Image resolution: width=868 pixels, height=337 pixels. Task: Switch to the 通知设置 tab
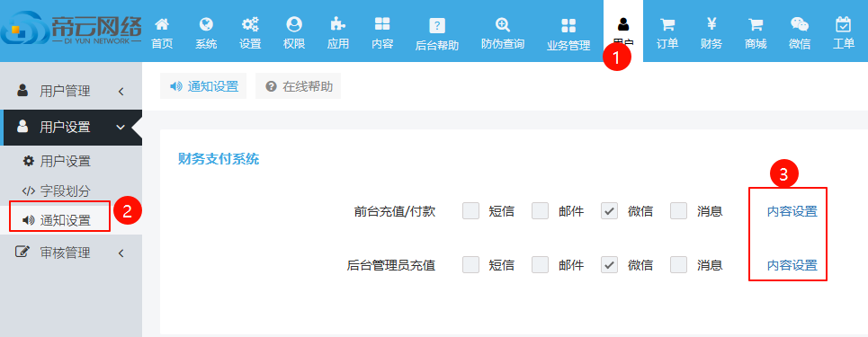tap(203, 86)
